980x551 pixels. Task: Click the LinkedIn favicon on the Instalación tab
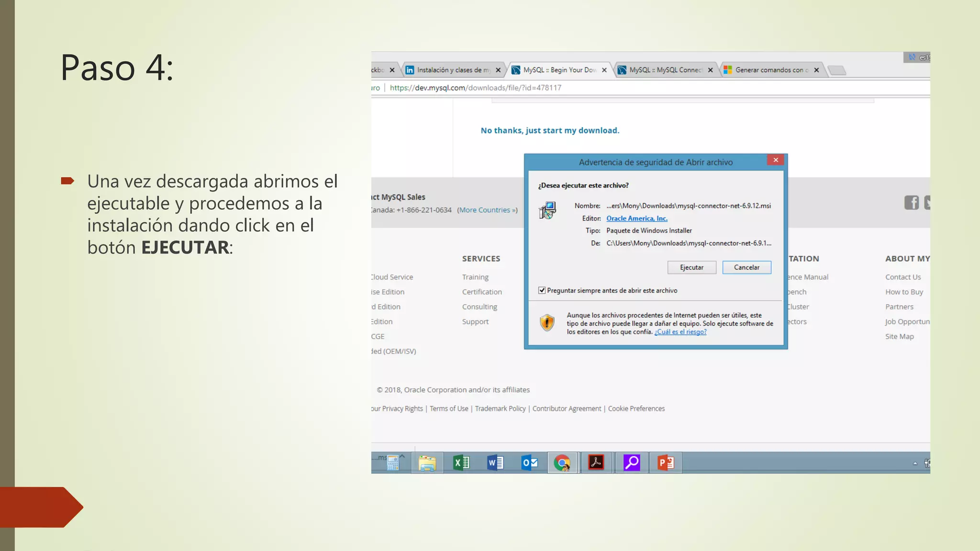410,70
